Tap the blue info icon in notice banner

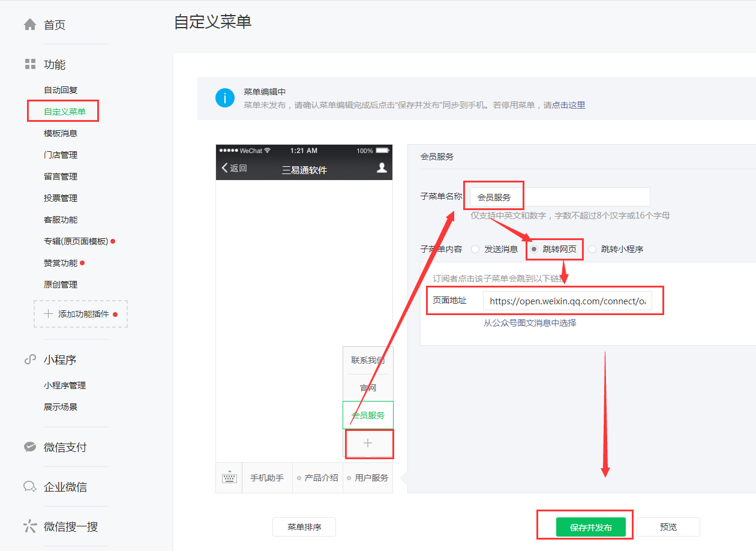pyautogui.click(x=225, y=98)
